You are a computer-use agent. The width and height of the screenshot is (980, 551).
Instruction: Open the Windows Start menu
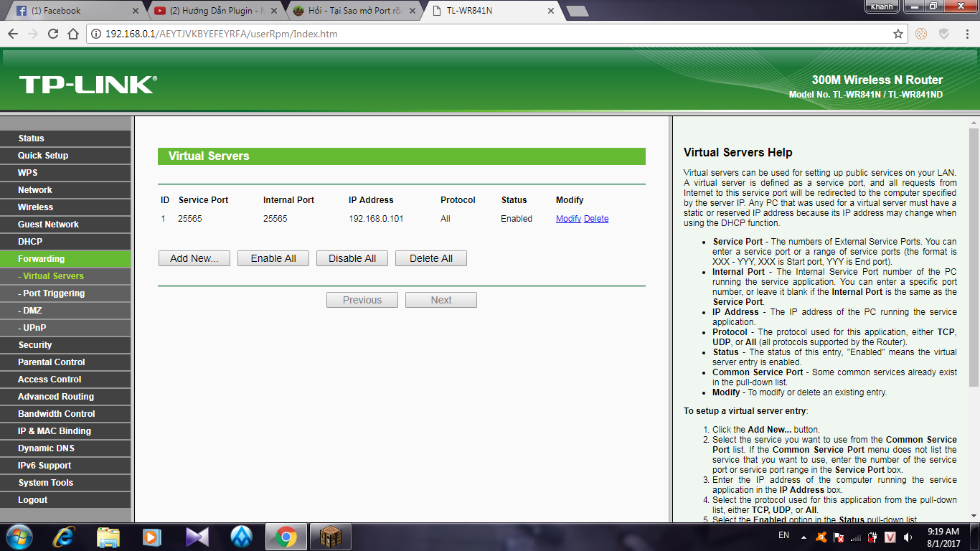(x=18, y=536)
